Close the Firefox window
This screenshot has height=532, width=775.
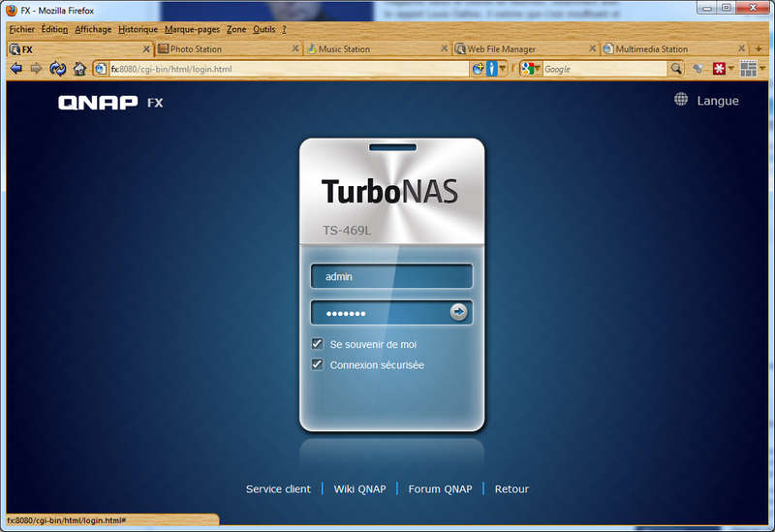753,8
